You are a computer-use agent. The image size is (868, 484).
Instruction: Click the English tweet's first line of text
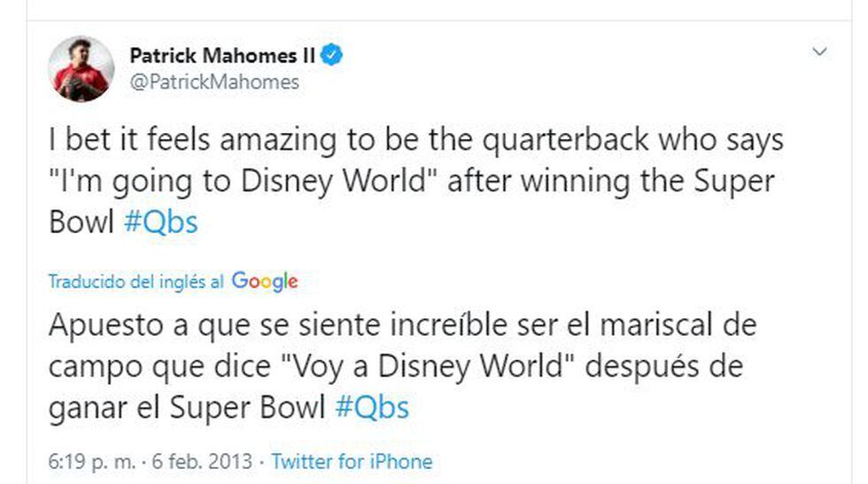415,140
